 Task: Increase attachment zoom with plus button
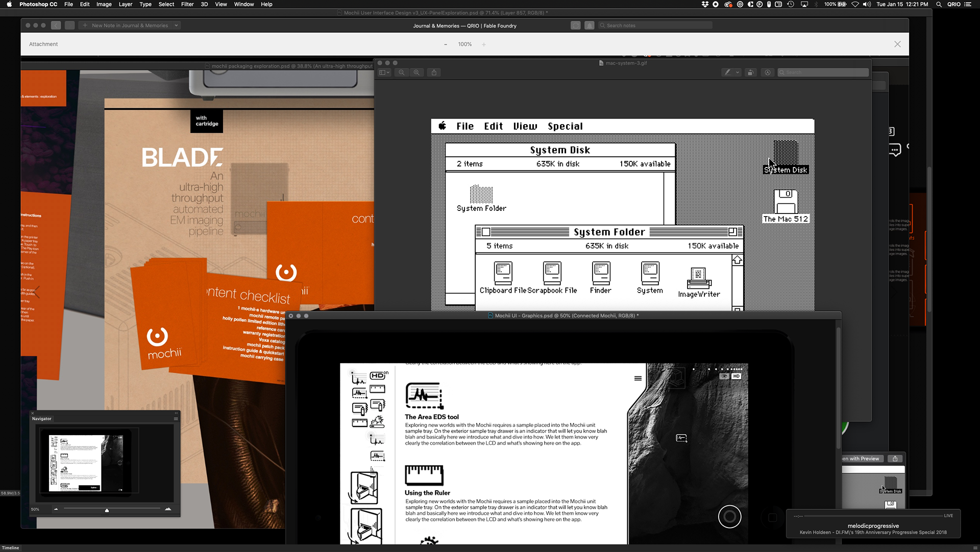[x=484, y=44]
